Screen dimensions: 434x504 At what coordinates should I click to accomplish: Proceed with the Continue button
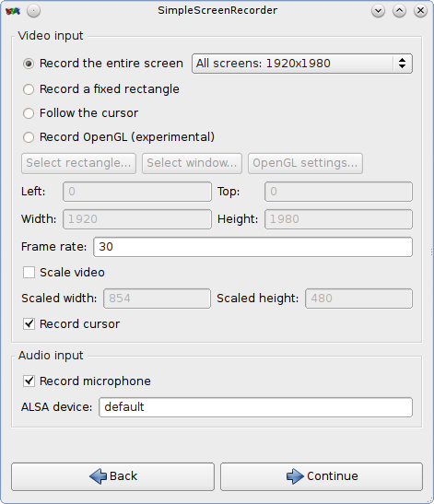pyautogui.click(x=322, y=476)
